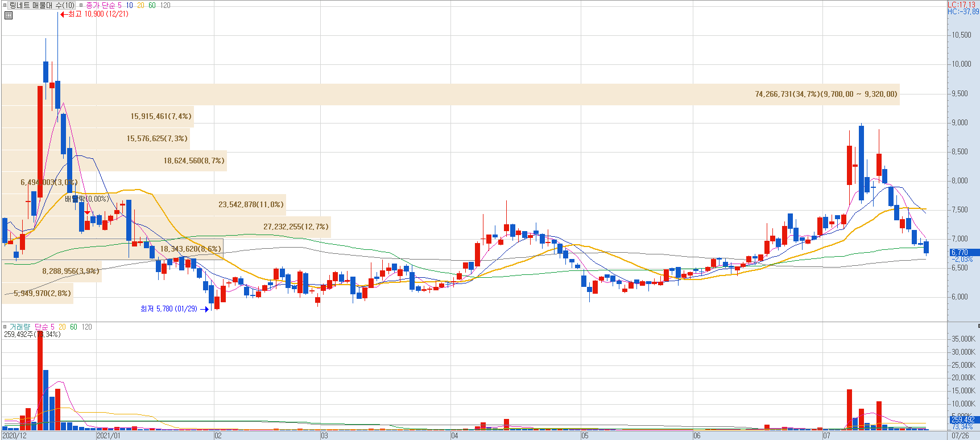This screenshot has height=440, width=980.
Task: Click the price MA 20 legend
Action: [x=140, y=5]
